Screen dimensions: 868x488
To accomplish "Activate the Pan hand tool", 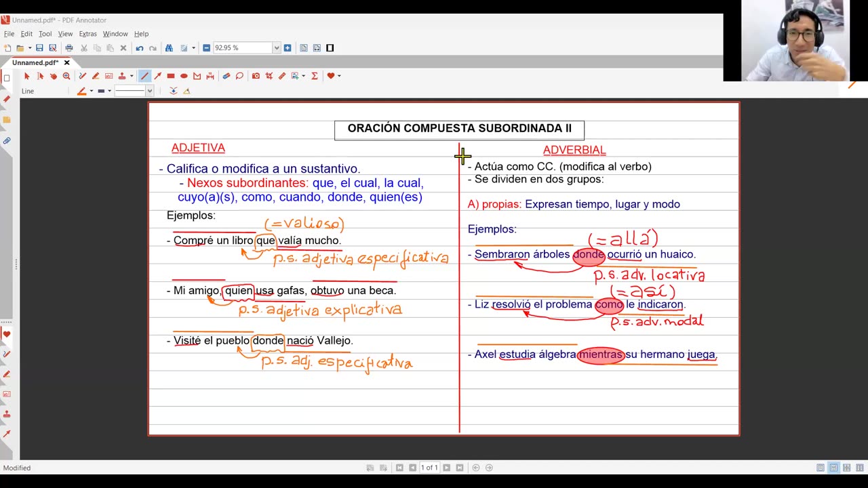I will (x=54, y=76).
